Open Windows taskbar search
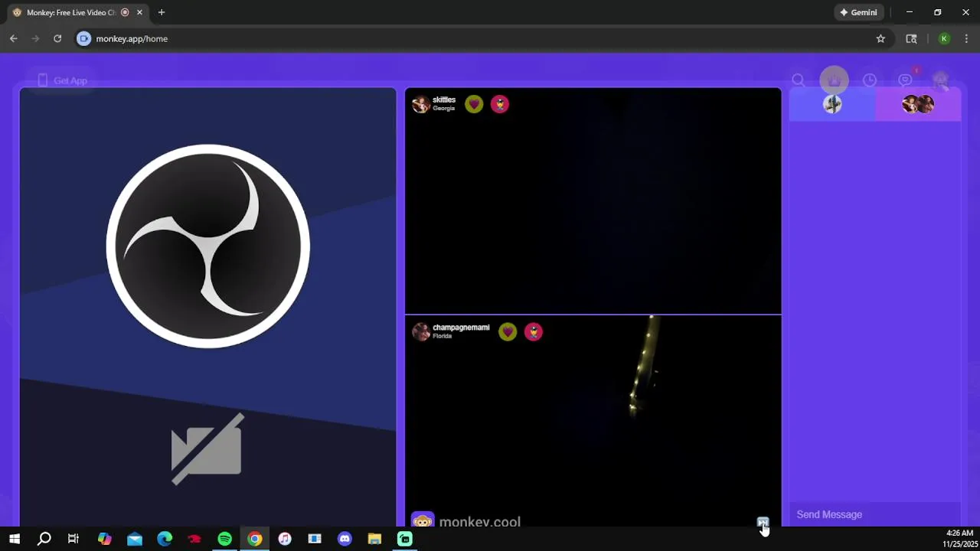The height and width of the screenshot is (551, 980). coord(44,539)
